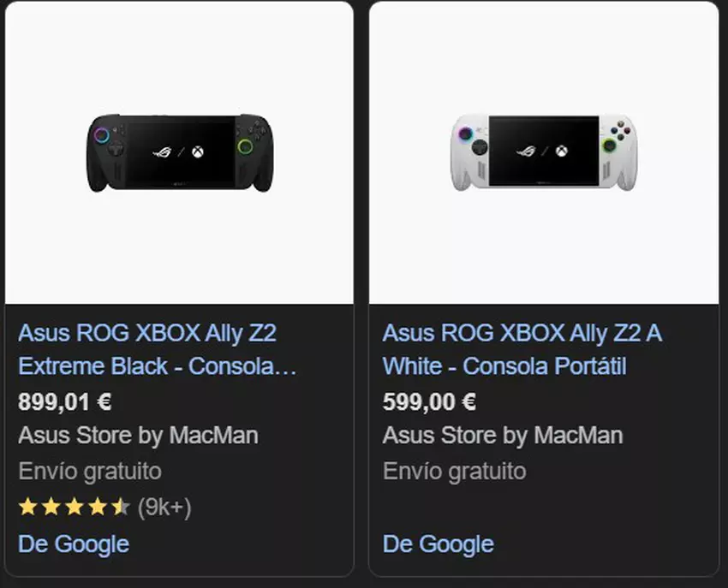
Task: Click the Xbox logo on the black console screen
Action: tap(195, 151)
